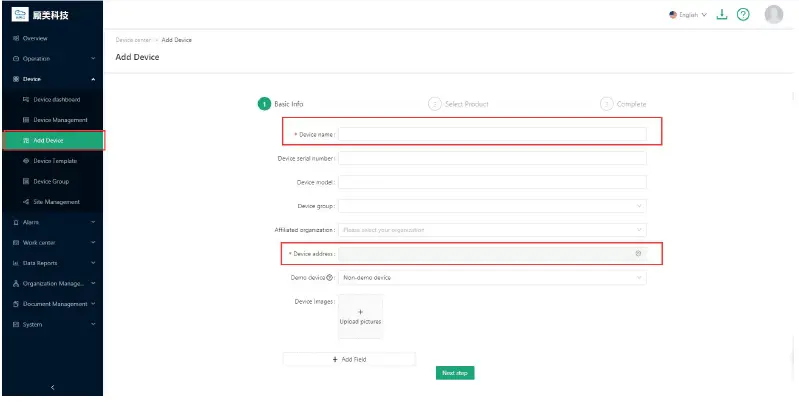The width and height of the screenshot is (799, 402).
Task: Click the Demo device help icon
Action: pyautogui.click(x=330, y=278)
